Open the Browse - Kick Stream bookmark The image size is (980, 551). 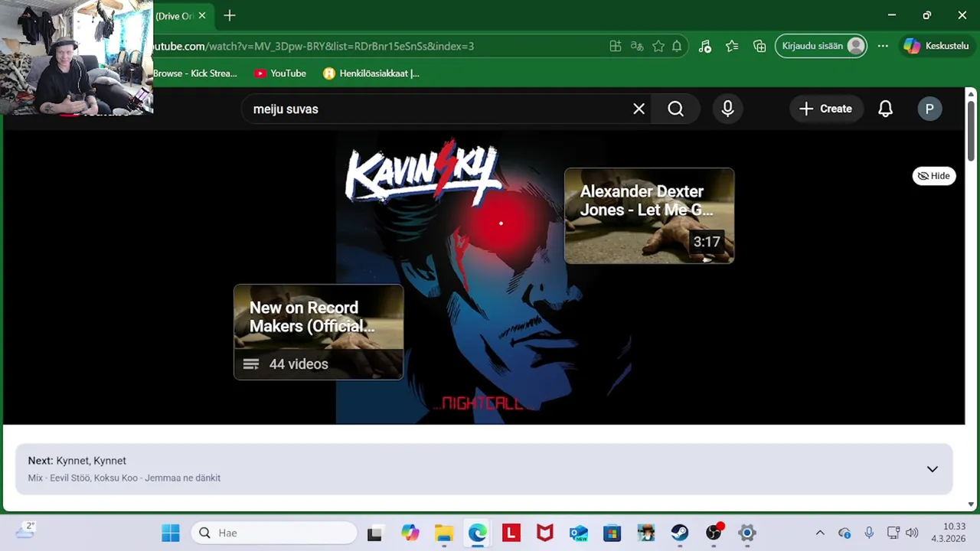pyautogui.click(x=195, y=73)
